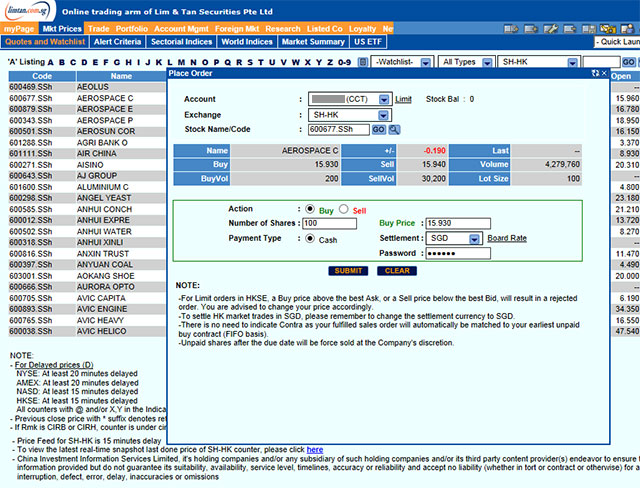This screenshot has height=488, width=640.
Task: Switch to World Indices tab
Action: [x=247, y=42]
